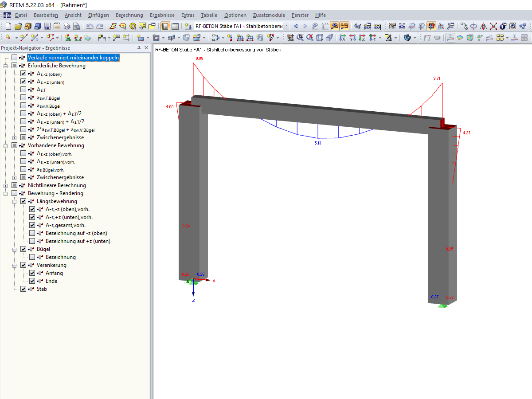Switch view to X direction icon
The height and width of the screenshot is (399, 532).
(342, 38)
